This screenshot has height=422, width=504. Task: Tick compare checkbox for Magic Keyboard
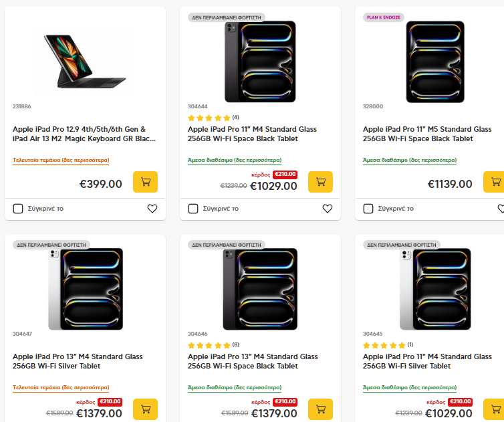(x=18, y=209)
